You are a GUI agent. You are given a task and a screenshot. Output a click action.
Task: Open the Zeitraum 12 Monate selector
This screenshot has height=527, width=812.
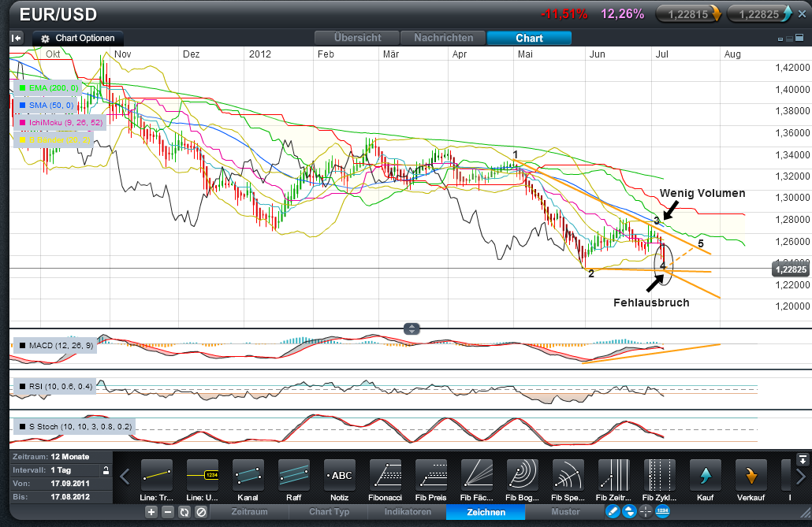(61, 457)
